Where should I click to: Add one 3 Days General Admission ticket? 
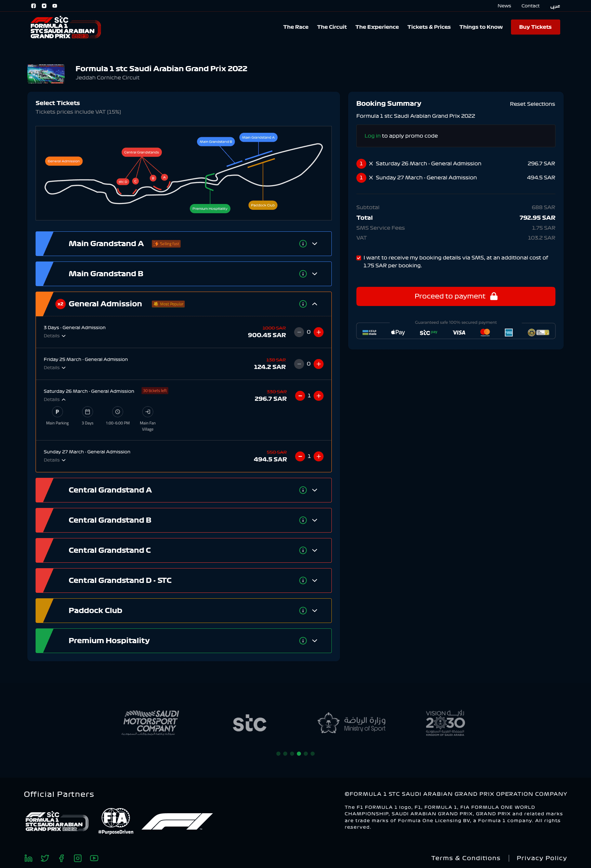[x=319, y=332]
